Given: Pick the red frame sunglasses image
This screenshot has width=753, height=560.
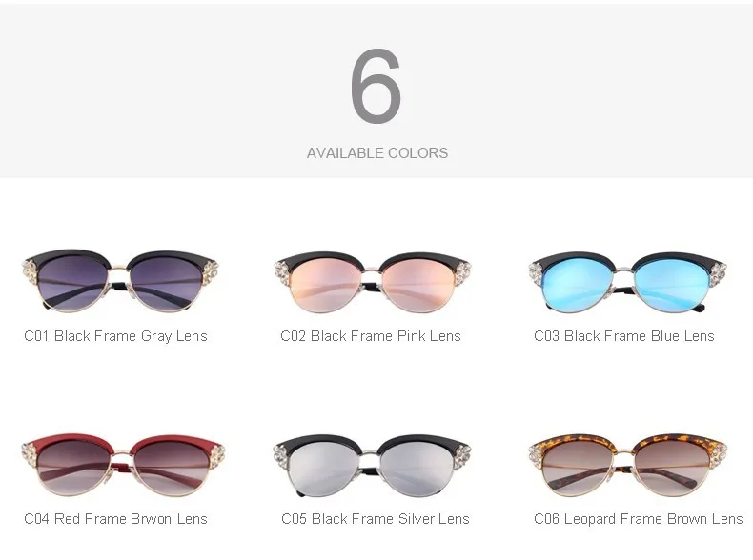Looking at the screenshot, I should pos(123,466).
